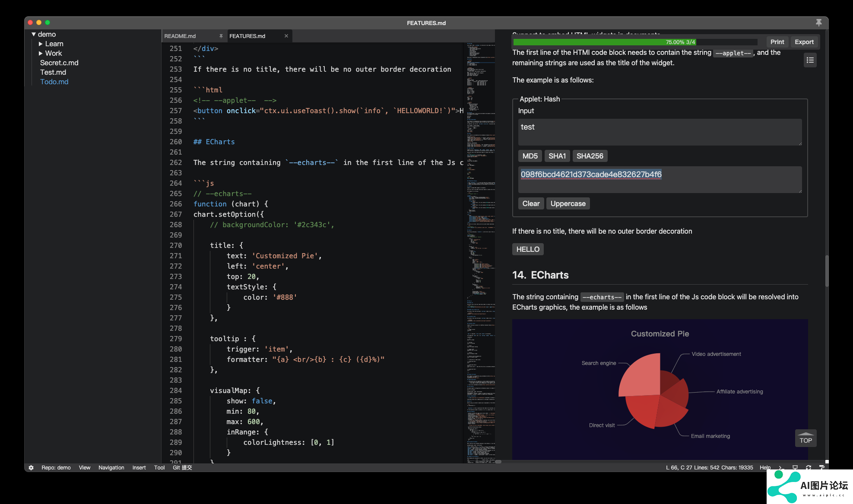Viewport: 853px width, 504px height.
Task: Click the hash output textarea
Action: tap(660, 180)
